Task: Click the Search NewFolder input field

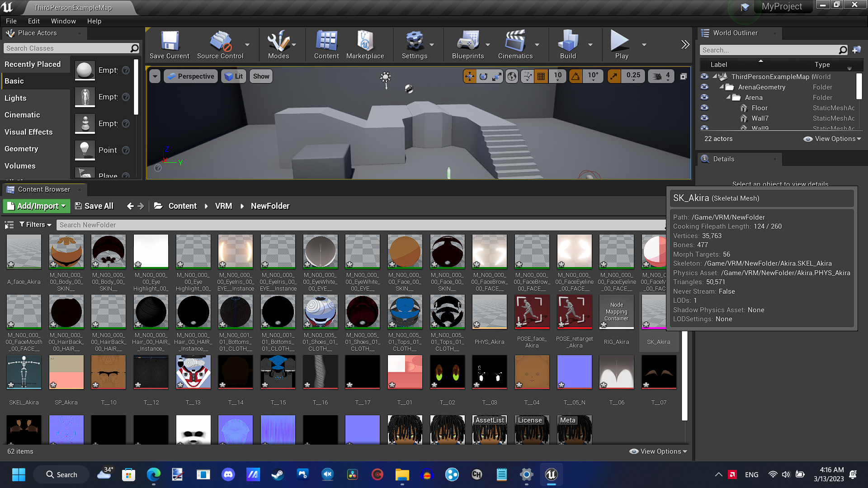Action: click(362, 225)
